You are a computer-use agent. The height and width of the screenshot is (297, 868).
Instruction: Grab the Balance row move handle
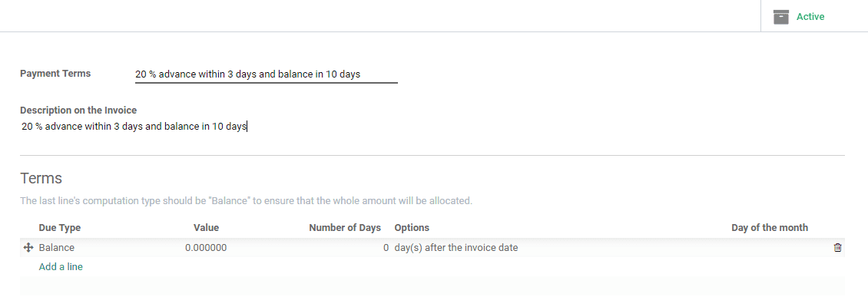click(x=28, y=248)
